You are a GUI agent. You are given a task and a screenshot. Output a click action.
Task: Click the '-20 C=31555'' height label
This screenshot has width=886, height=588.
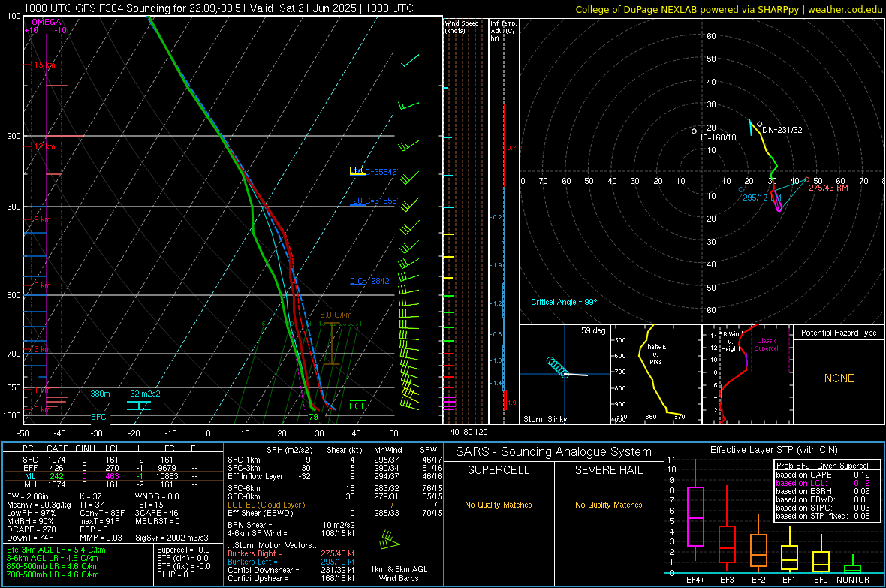374,201
